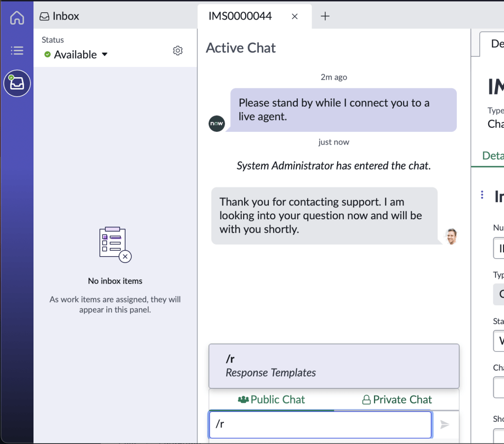504x444 pixels.
Task: Click the send message arrow icon
Action: tap(444, 424)
